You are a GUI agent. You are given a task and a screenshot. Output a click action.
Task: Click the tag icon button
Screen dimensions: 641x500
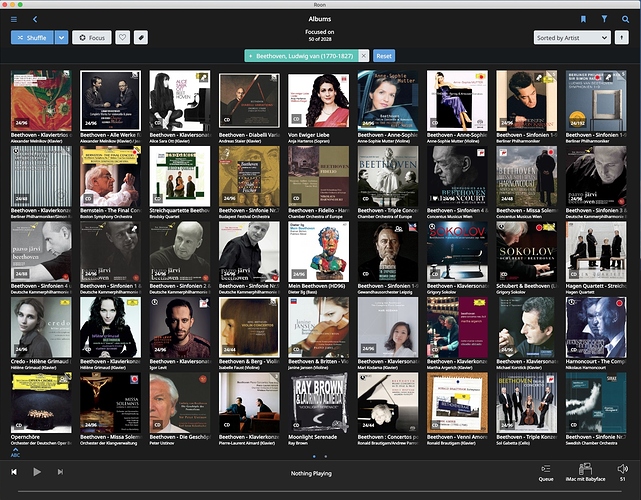tap(141, 38)
